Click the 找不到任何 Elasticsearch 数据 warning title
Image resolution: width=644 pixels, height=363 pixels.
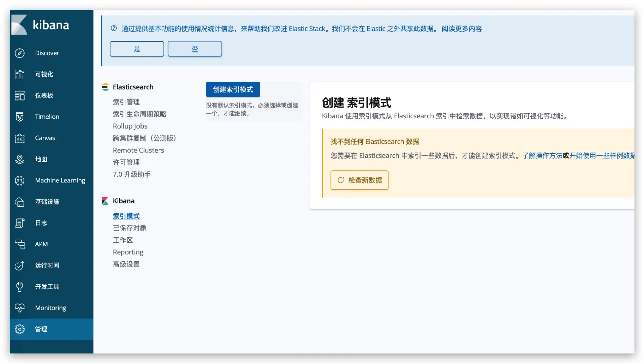tap(375, 142)
